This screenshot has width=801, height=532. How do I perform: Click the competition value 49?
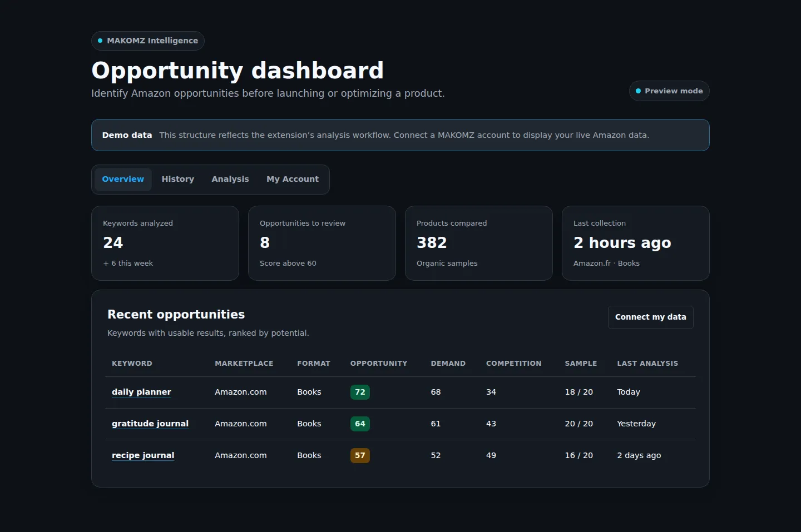pyautogui.click(x=491, y=456)
